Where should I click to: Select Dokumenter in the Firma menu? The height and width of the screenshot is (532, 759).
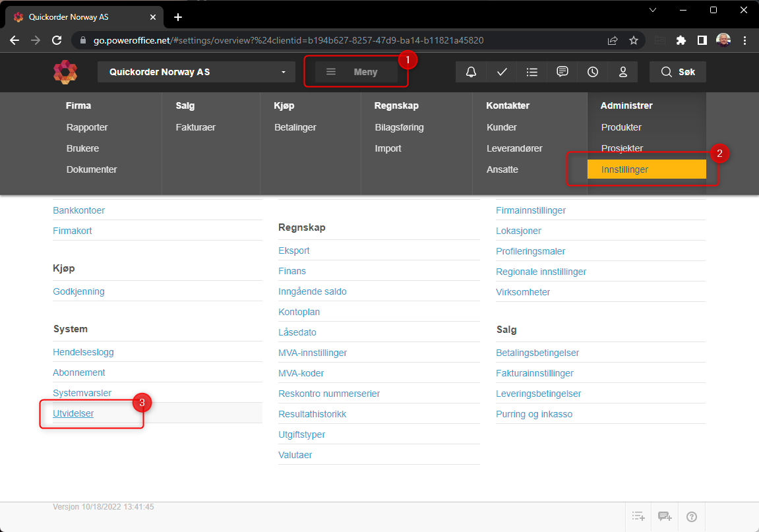tap(92, 169)
